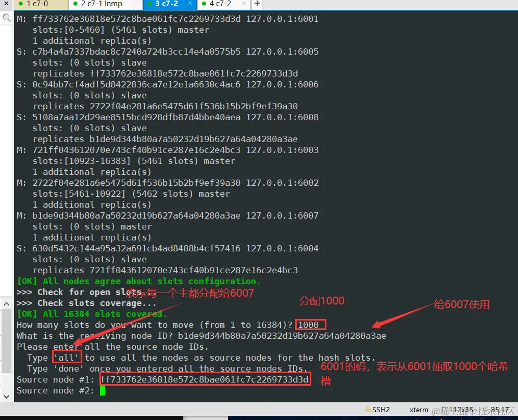The image size is (518, 420).
Task: Click the SSH2 lock icon in status bar
Action: coord(368,410)
